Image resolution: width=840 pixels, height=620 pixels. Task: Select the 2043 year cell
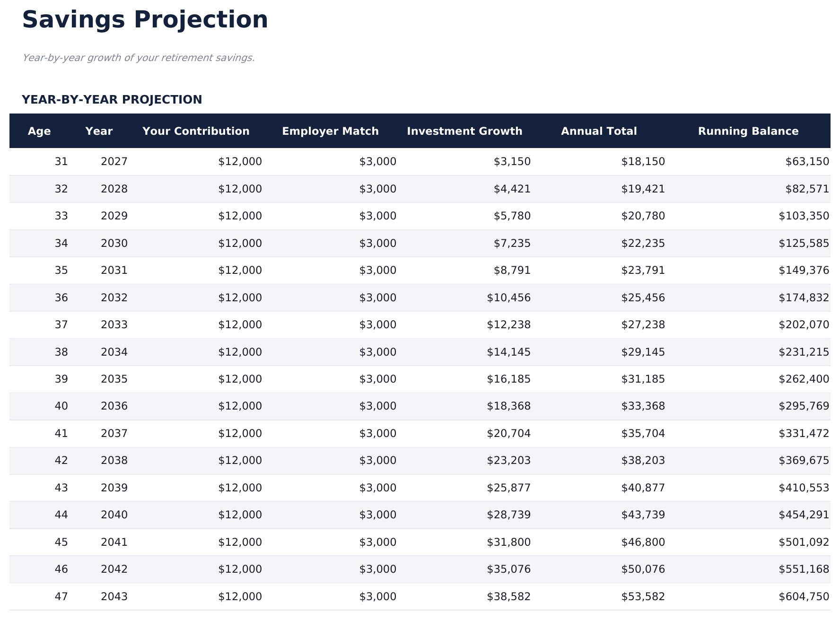pyautogui.click(x=114, y=597)
